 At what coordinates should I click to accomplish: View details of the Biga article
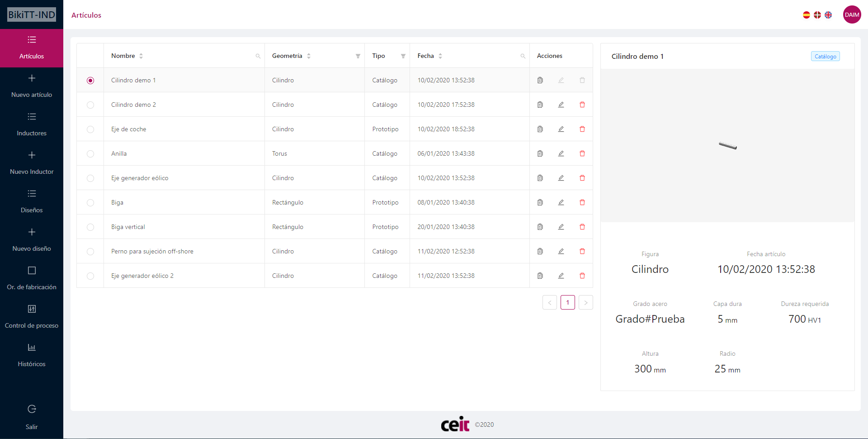540,202
